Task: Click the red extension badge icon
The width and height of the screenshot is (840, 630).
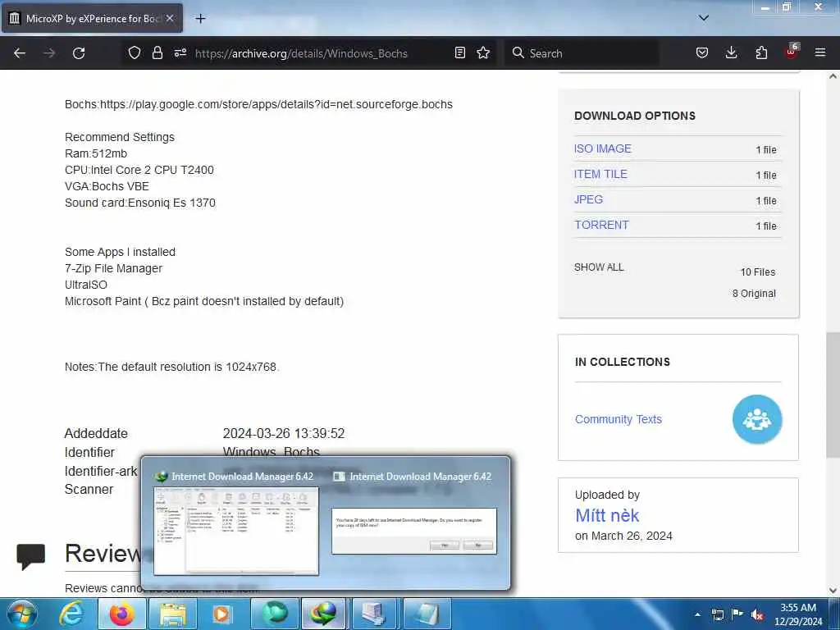Action: (x=792, y=52)
